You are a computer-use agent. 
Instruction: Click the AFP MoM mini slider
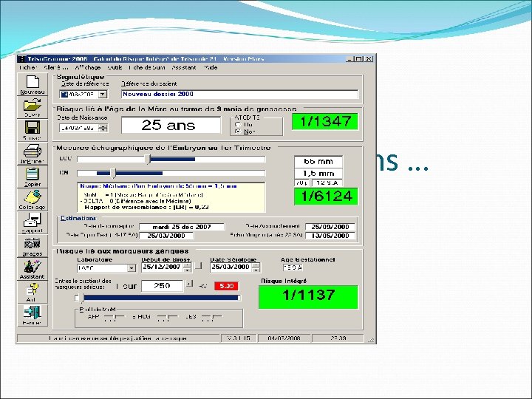point(115,316)
